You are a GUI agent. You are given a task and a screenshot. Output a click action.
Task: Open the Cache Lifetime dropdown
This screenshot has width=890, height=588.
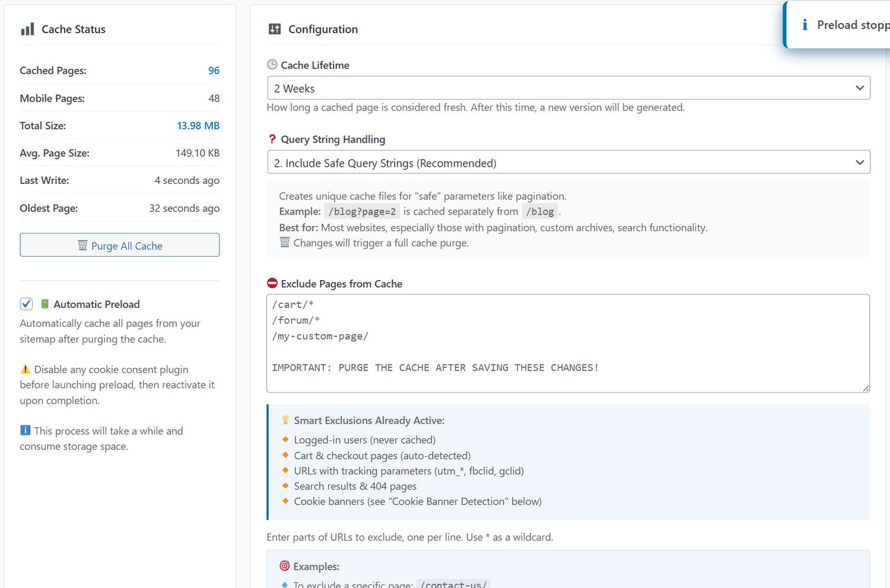tap(568, 88)
